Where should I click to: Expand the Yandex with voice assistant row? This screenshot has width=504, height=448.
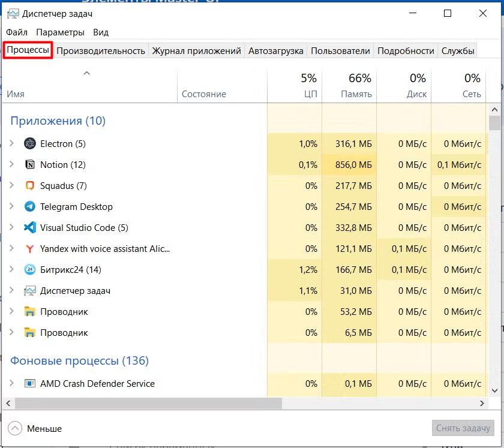[x=11, y=248]
